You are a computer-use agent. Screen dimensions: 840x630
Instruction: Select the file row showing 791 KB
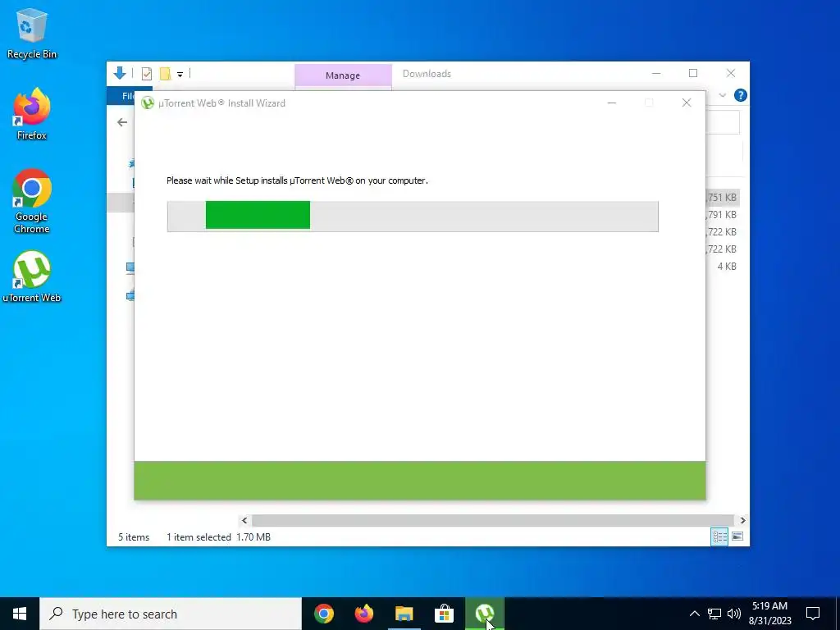coord(723,215)
